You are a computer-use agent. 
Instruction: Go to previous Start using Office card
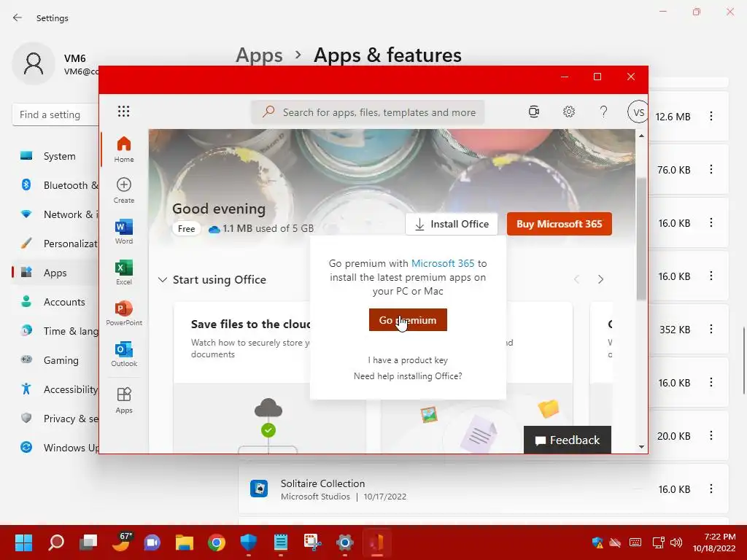[576, 279]
